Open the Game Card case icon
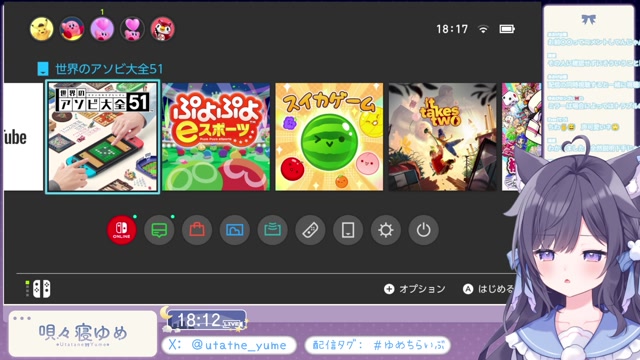 272,230
